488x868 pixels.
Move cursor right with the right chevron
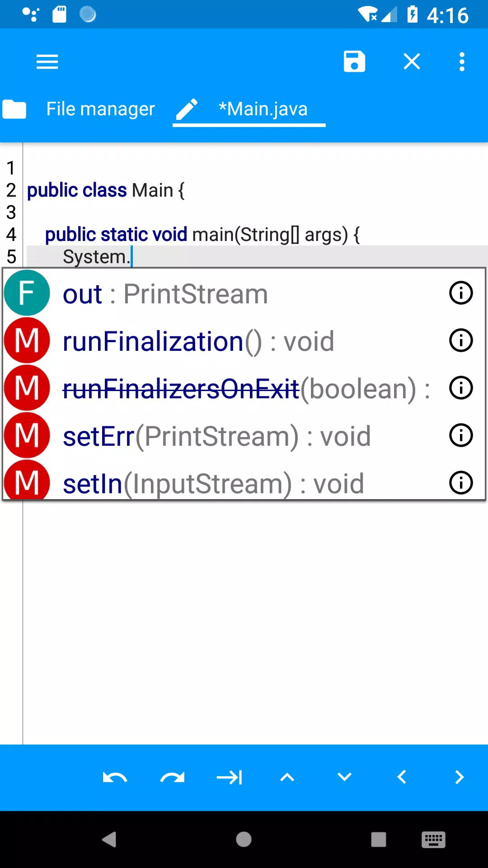[459, 777]
